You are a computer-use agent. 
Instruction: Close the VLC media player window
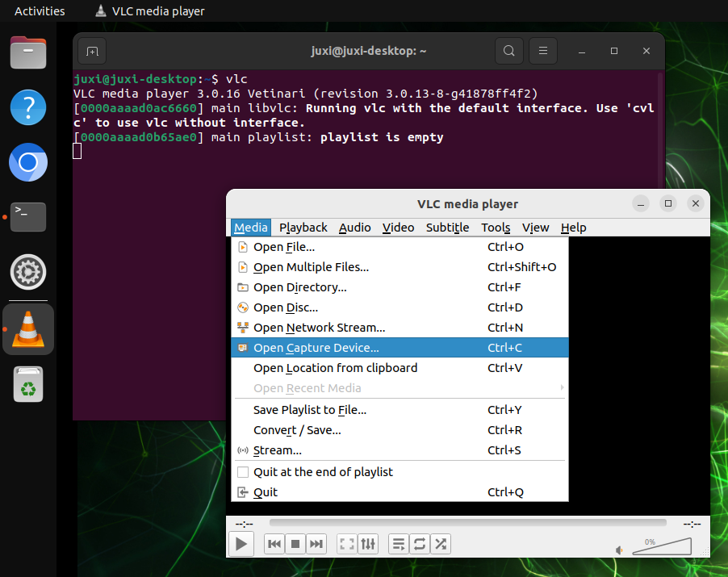pyautogui.click(x=696, y=203)
